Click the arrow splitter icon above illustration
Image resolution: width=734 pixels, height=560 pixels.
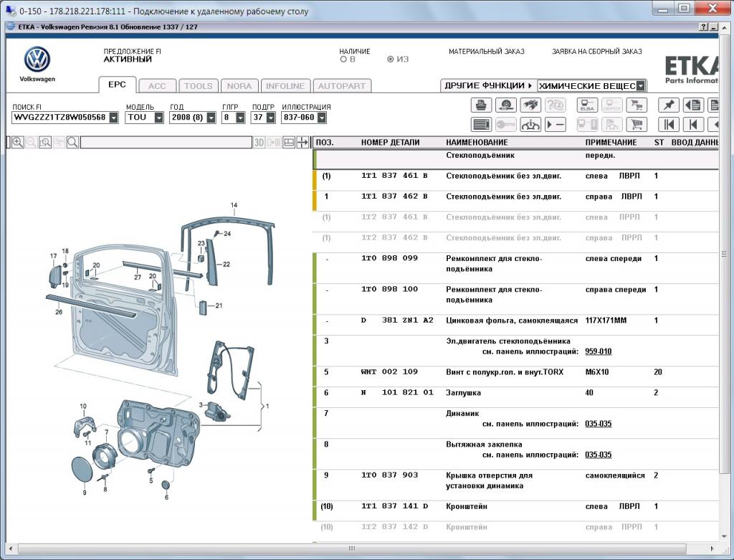click(x=303, y=143)
